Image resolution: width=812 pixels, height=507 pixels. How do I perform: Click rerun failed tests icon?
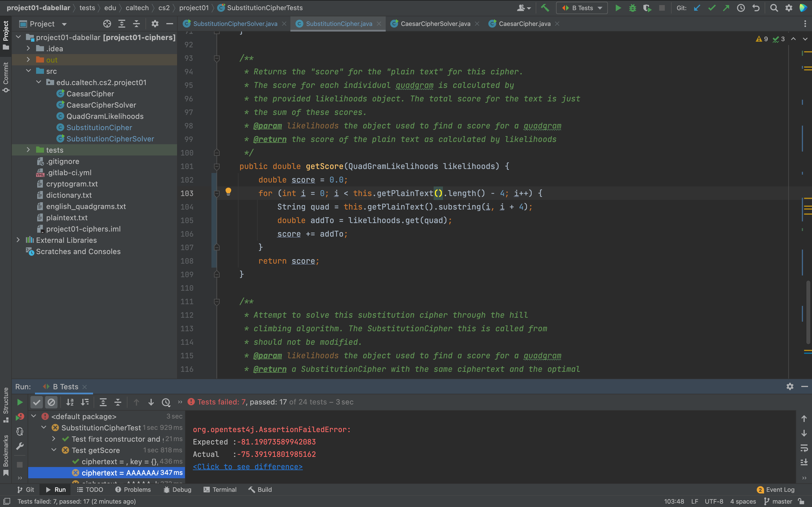click(x=20, y=417)
